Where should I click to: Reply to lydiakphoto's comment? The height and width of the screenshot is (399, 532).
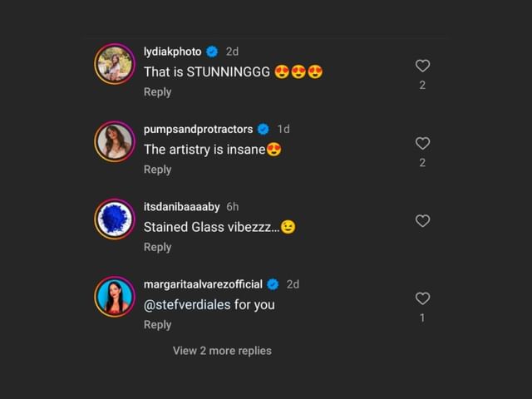157,92
